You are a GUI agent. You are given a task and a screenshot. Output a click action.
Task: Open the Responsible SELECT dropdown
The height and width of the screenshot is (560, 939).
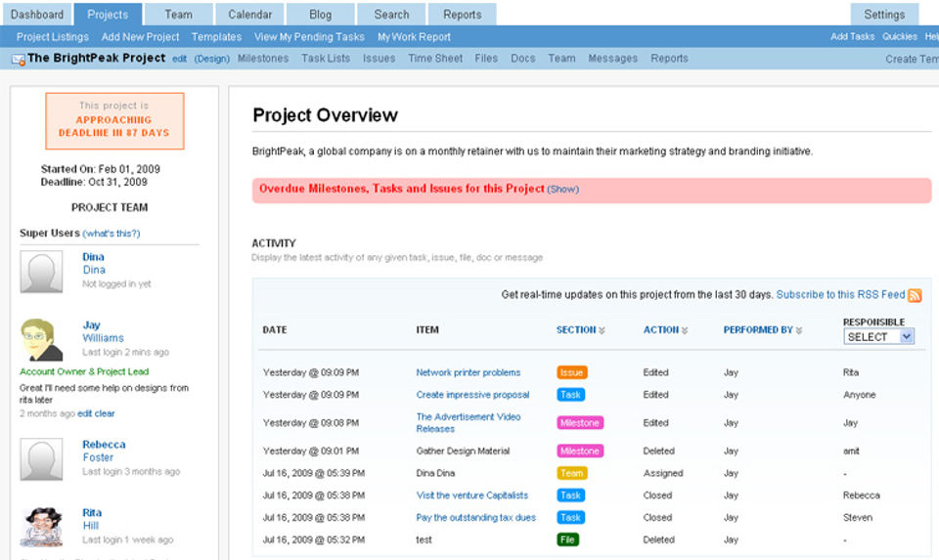[x=878, y=337]
